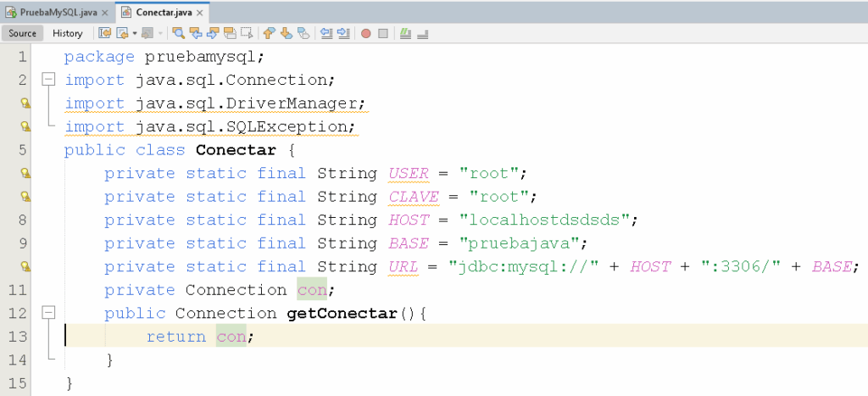Click Find Previous Occurrence icon
Viewport: 868px width, 396px height.
point(196,33)
